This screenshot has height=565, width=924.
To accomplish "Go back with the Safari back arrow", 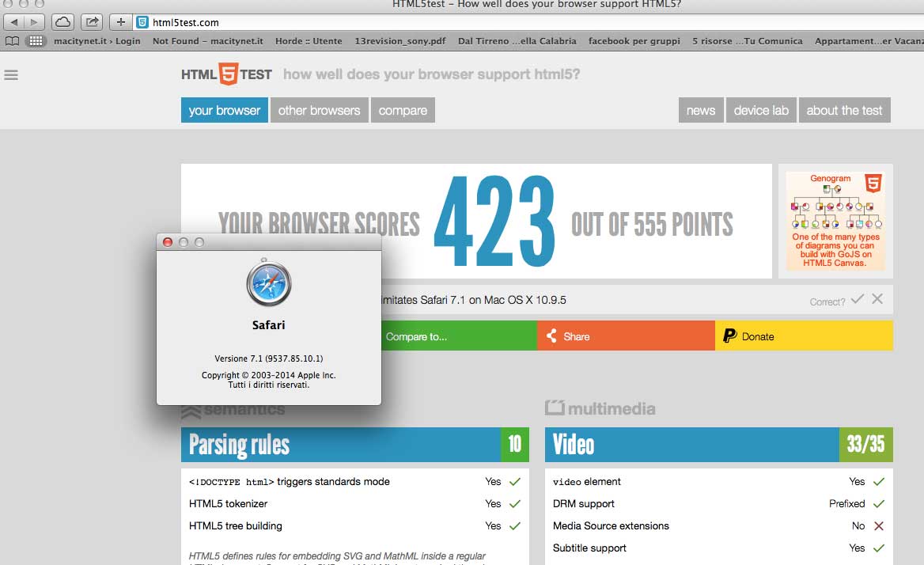I will [x=14, y=22].
